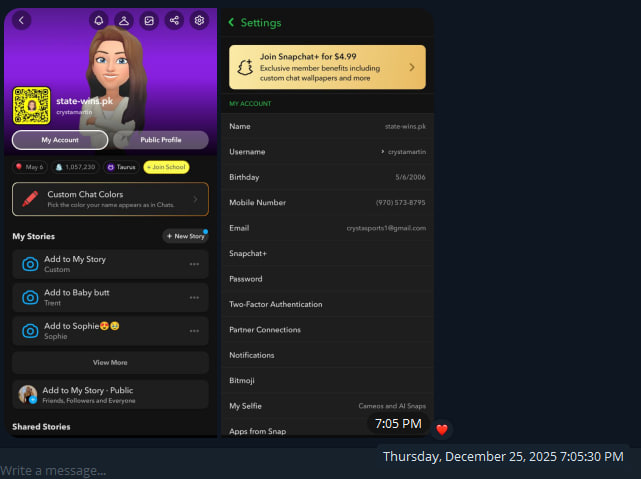Open the Notifications settings row
Viewport: 641px width, 479px height.
(327, 355)
